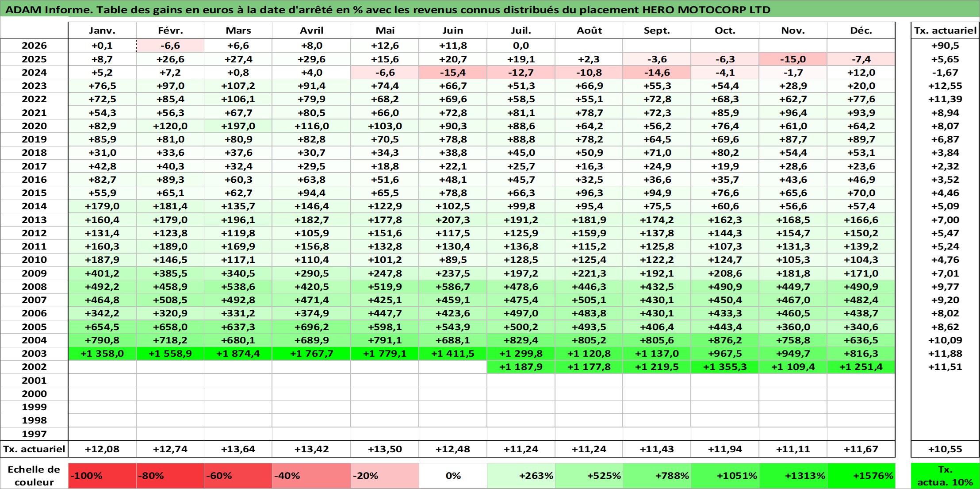This screenshot has width=980, height=489.
Task: Click the +1 358,0 cell for January 2003
Action: tap(102, 354)
